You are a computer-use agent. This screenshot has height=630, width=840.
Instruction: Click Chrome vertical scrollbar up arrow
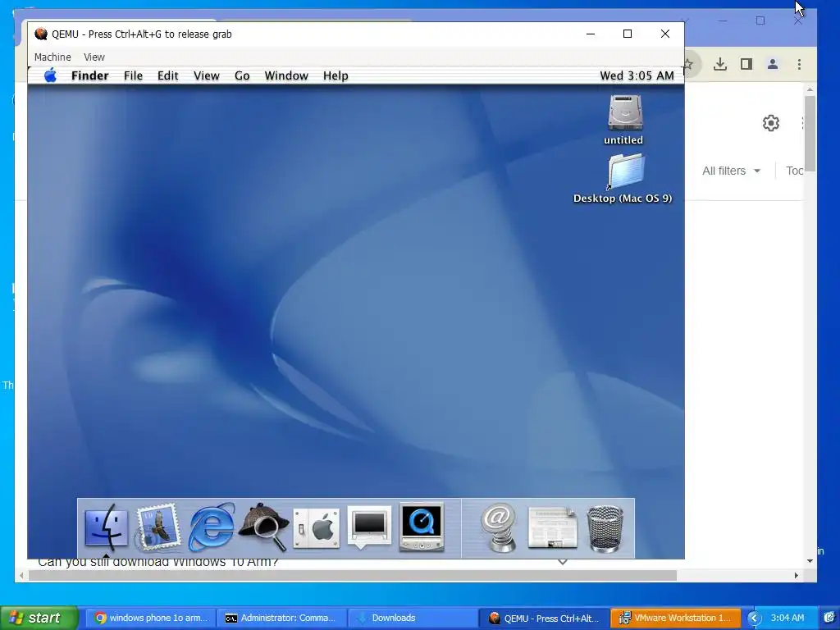(810, 89)
